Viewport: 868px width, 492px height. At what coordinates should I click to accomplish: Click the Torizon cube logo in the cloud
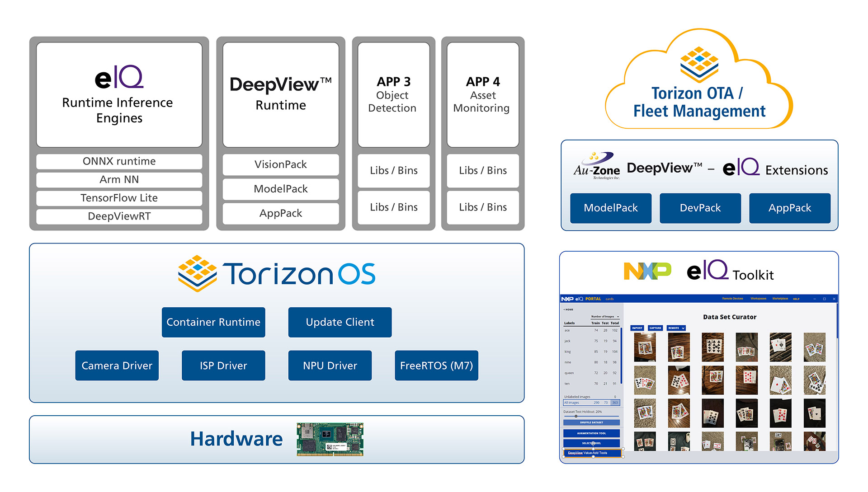tap(699, 64)
